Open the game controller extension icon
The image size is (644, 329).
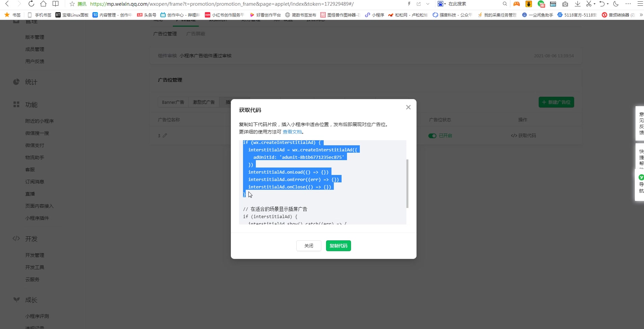(x=516, y=4)
